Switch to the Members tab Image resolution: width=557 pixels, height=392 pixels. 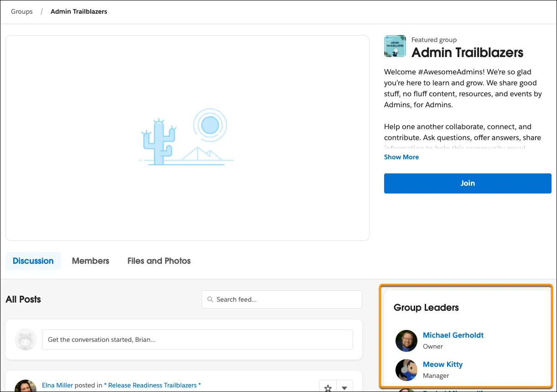click(x=90, y=261)
